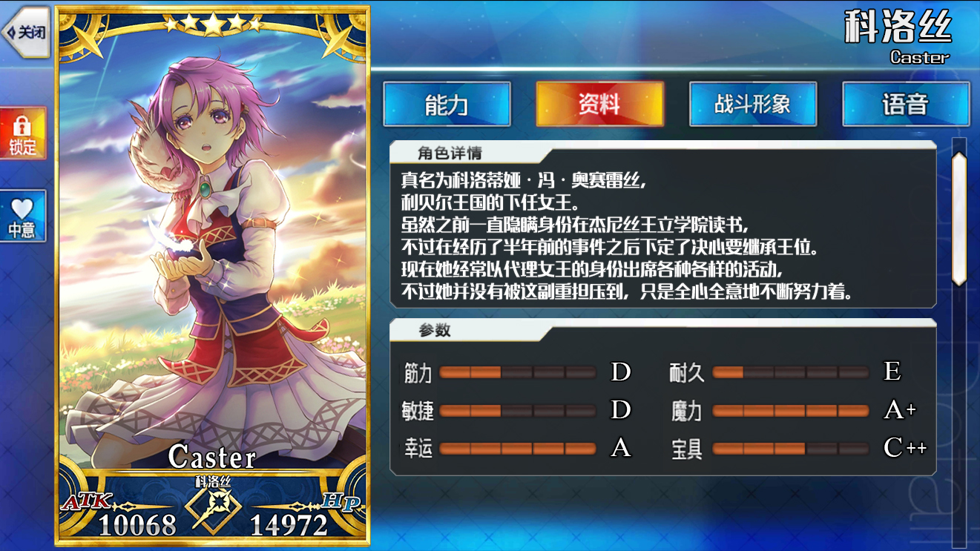Open the 语音 voice tab
The height and width of the screenshot is (551, 980).
906,104
